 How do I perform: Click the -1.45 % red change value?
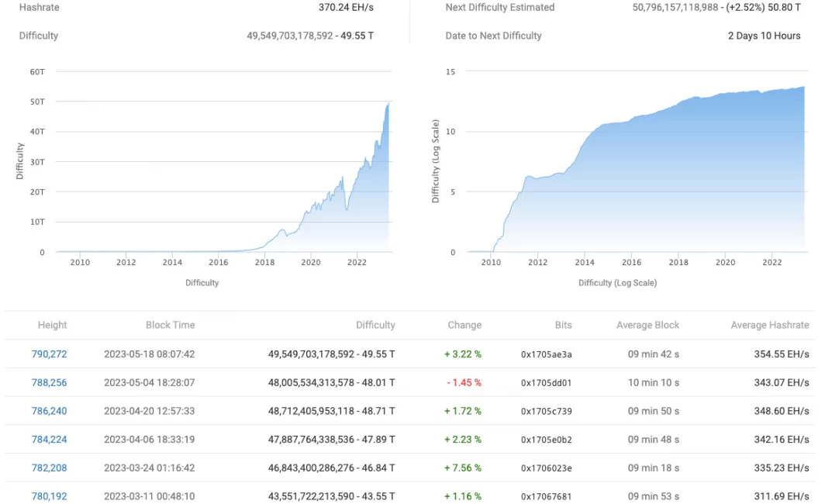tap(463, 383)
